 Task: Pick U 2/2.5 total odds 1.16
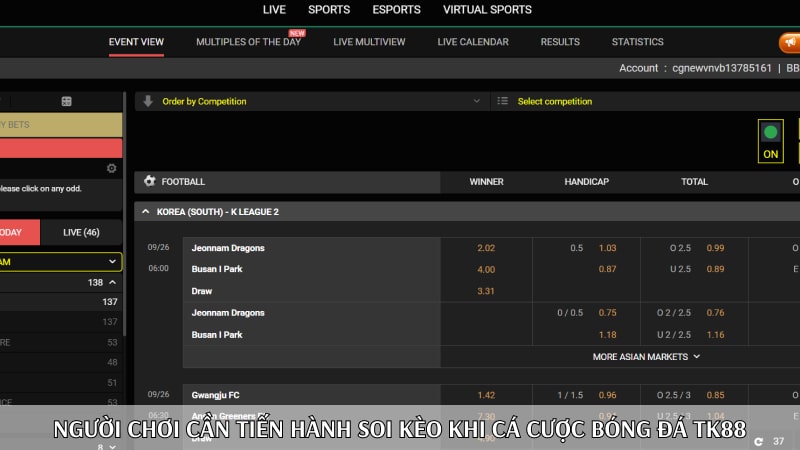715,335
